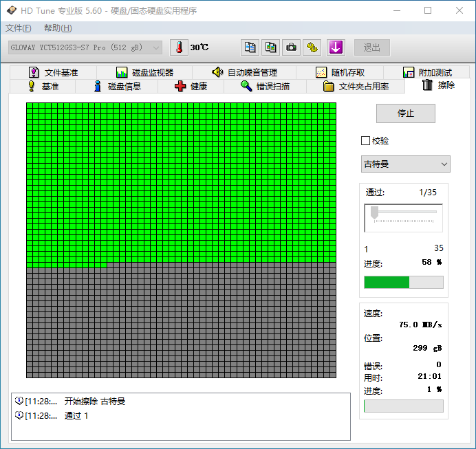Image resolution: width=476 pixels, height=449 pixels.
Task: Switch to the 文件基准 tab
Action: click(54, 72)
